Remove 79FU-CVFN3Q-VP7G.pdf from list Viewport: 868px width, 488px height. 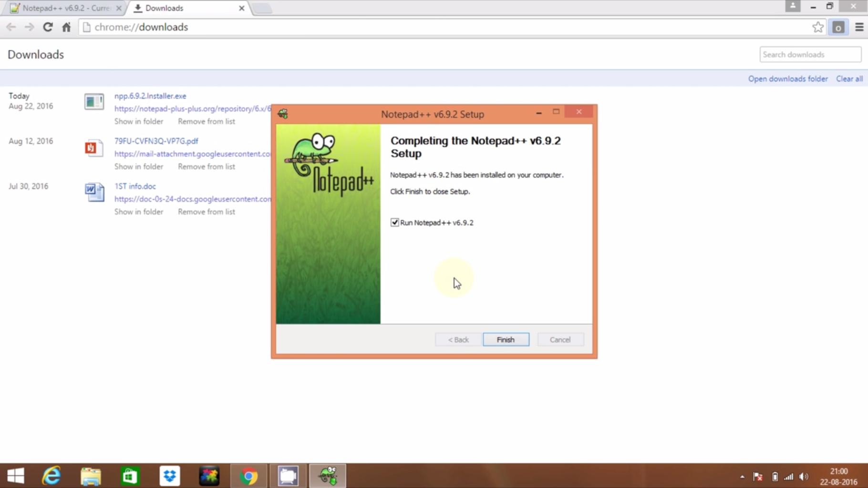pos(207,167)
